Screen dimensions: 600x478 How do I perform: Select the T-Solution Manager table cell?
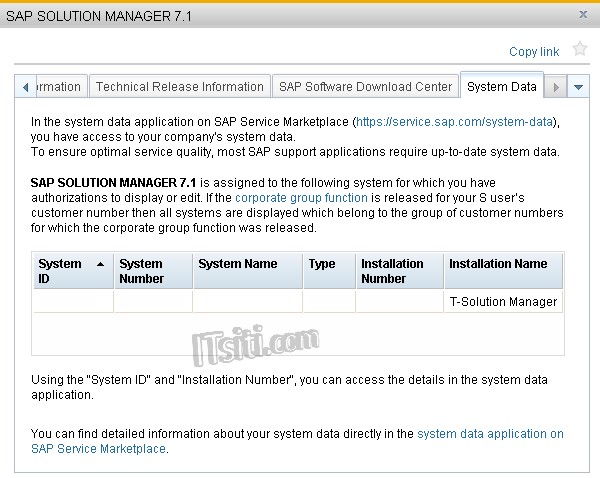(503, 302)
